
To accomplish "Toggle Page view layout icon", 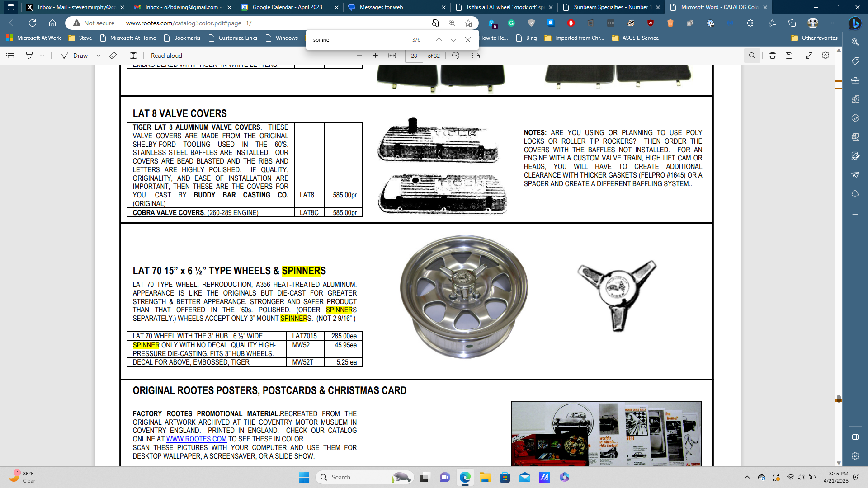I will pos(476,56).
